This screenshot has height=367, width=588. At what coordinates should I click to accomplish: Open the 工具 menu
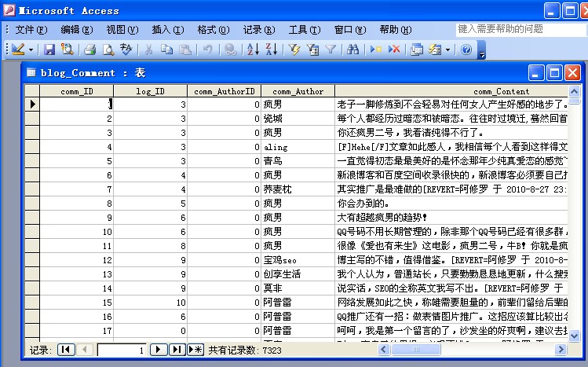(x=305, y=30)
